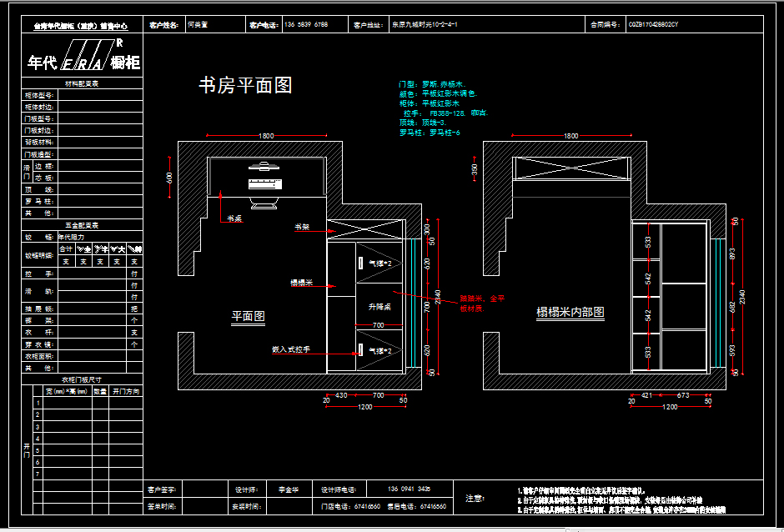Select the lower embedded handle symbol in plan
The width and height of the screenshot is (784, 532).
coord(360,350)
